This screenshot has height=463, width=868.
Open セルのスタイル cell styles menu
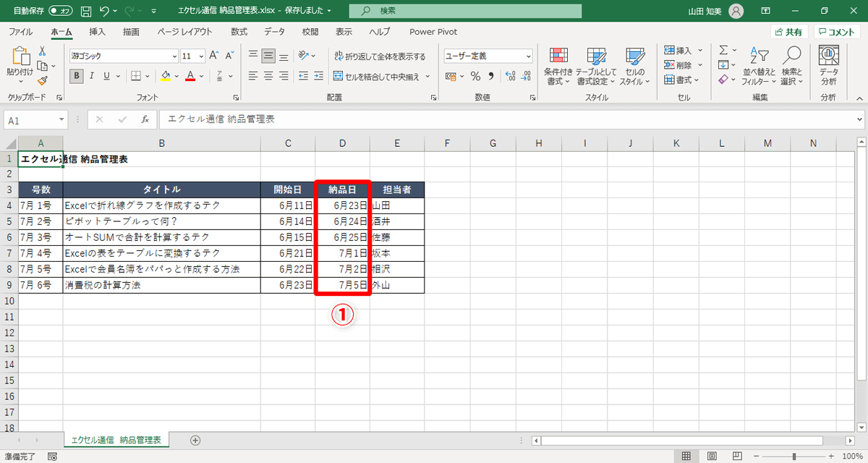click(x=634, y=67)
